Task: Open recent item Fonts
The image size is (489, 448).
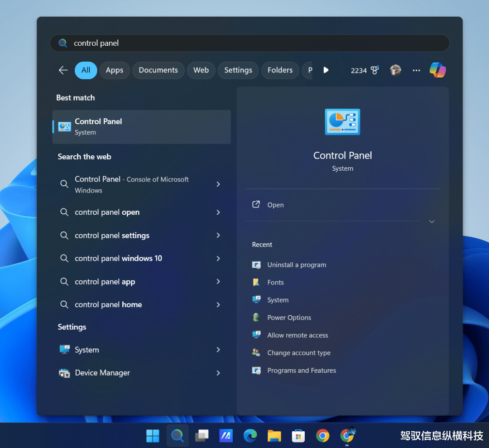Action: [x=275, y=282]
